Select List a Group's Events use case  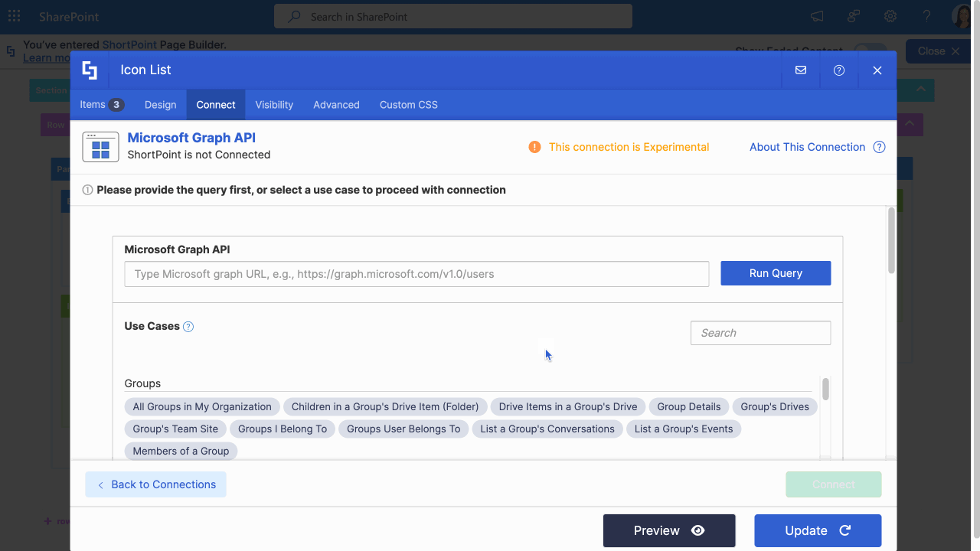pos(684,429)
